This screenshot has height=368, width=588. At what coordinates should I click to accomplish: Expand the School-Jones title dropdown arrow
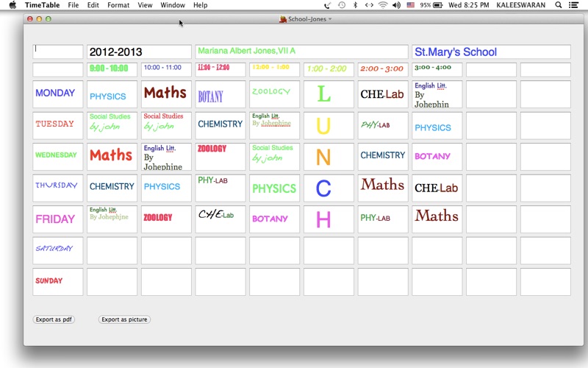coord(331,19)
